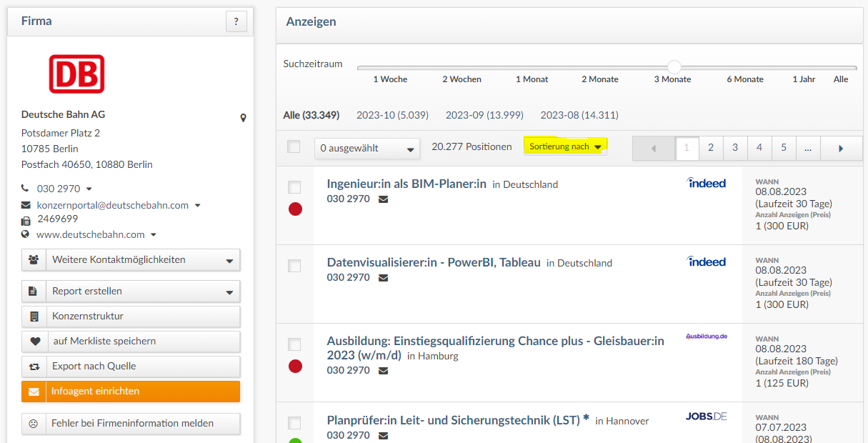Check the select-all checkbox above the listings
868x443 pixels.
point(294,145)
